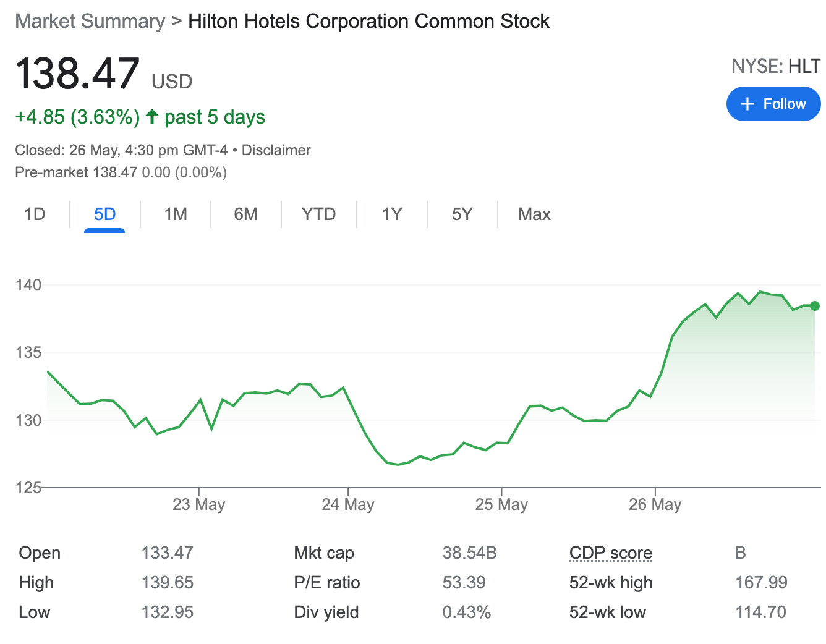Click the Follow button
This screenshot has height=644, width=826.
[x=773, y=104]
